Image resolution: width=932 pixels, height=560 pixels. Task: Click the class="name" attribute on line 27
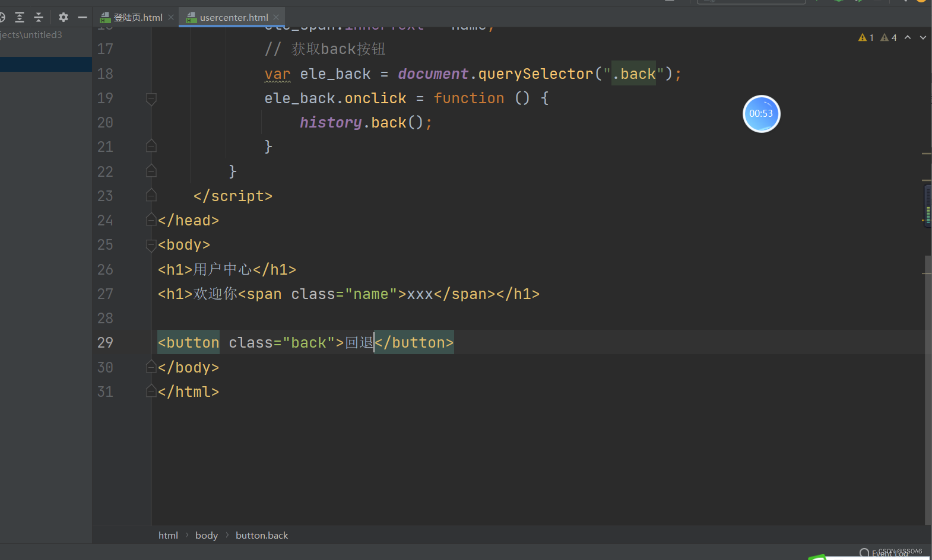(x=344, y=294)
